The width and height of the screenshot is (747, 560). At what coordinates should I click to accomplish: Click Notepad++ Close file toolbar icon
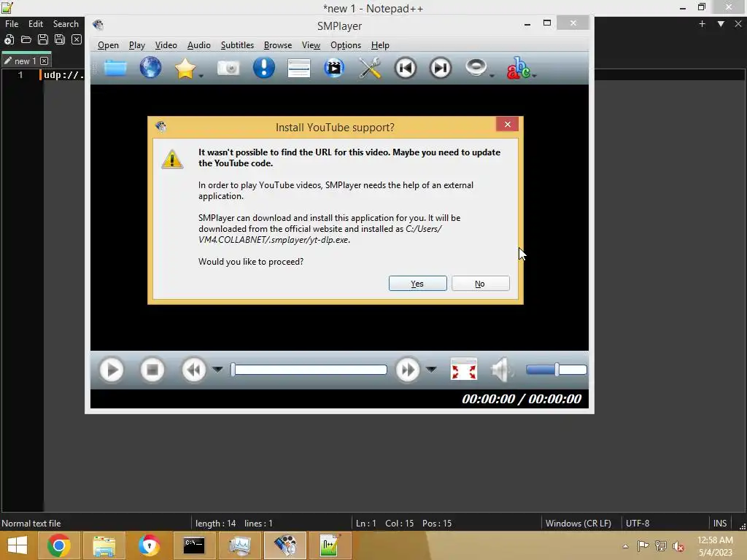[x=76, y=39]
